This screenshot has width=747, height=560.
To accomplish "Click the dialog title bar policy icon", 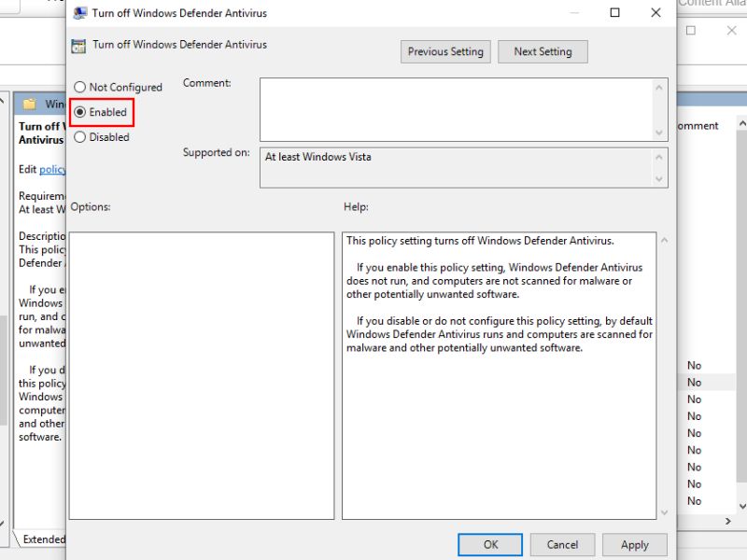I will point(79,13).
